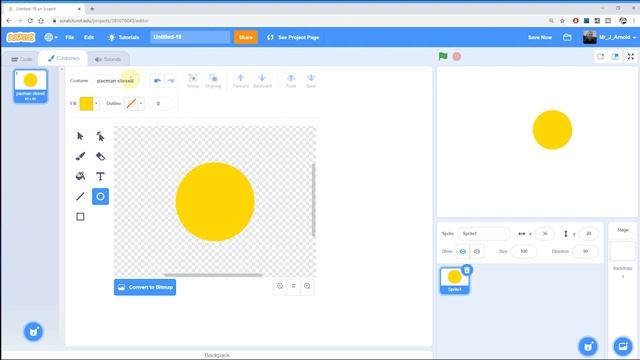Click Save Now

540,37
